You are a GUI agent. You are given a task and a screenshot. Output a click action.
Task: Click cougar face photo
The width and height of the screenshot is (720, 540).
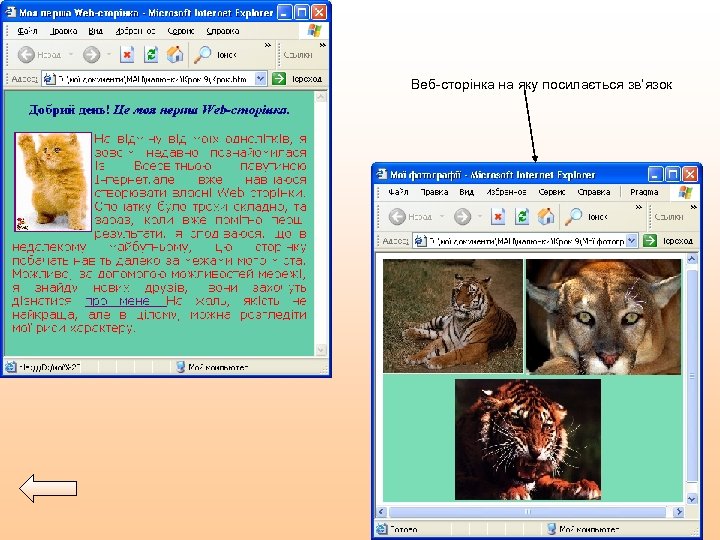(x=603, y=316)
